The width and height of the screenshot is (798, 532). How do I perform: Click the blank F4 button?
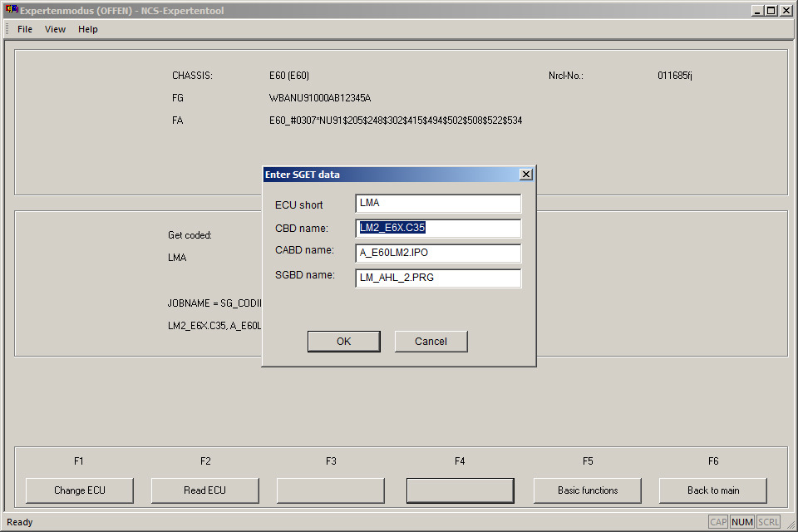pyautogui.click(x=460, y=490)
